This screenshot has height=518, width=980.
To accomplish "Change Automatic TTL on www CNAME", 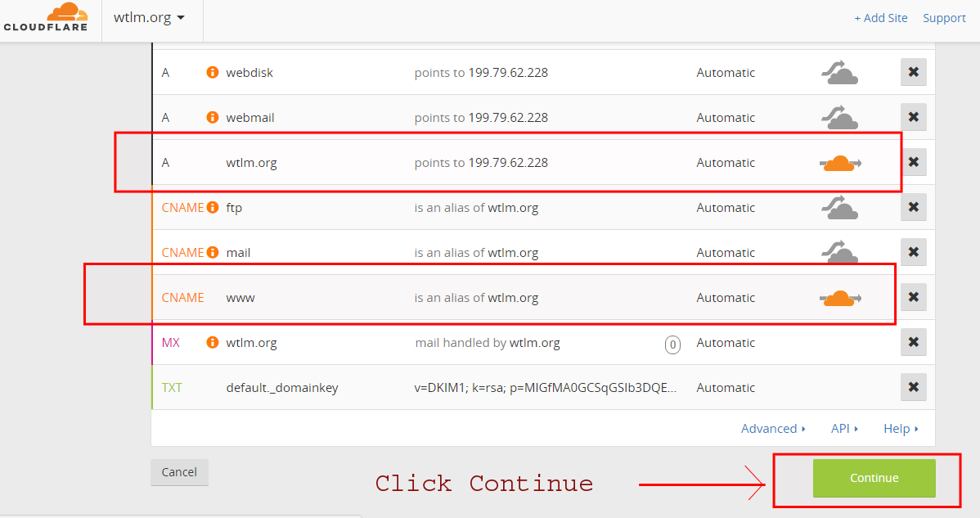I will tap(726, 297).
